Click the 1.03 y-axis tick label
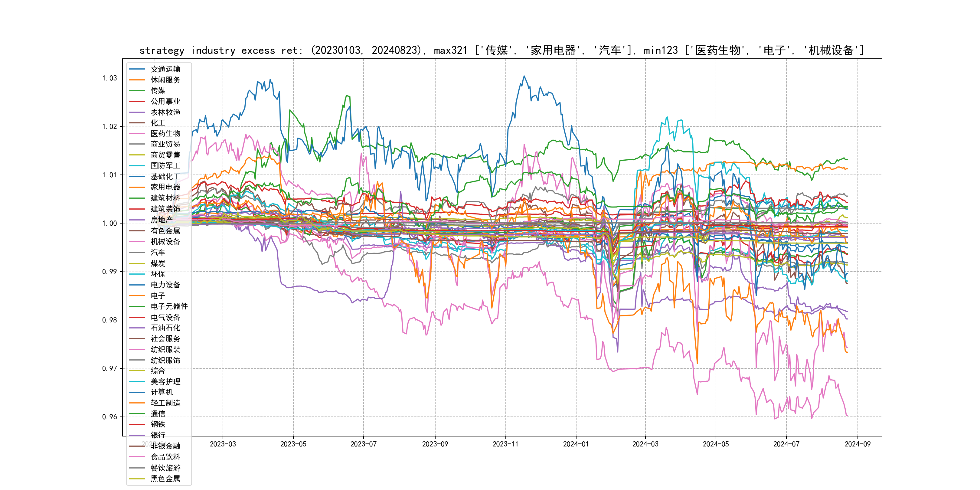980x490 pixels. click(109, 78)
